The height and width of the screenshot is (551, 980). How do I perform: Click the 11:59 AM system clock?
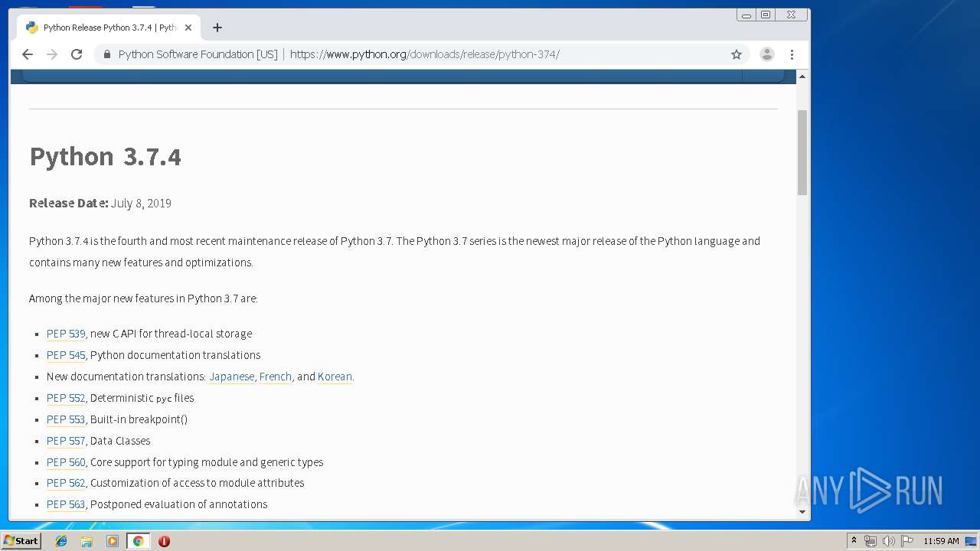pyautogui.click(x=941, y=541)
